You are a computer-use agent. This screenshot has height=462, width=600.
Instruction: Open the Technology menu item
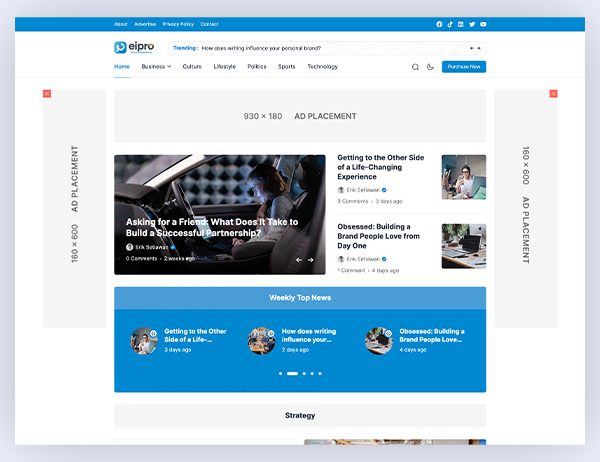(322, 67)
